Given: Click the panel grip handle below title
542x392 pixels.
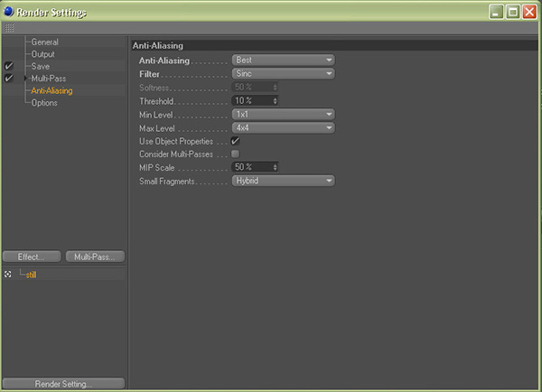Looking at the screenshot, I should tap(9, 29).
